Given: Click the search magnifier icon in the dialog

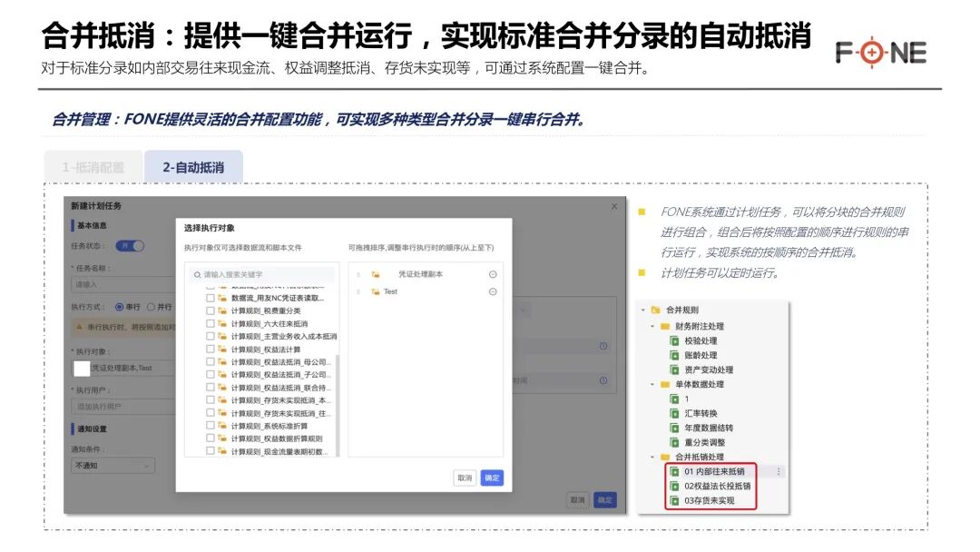Looking at the screenshot, I should click(x=196, y=273).
